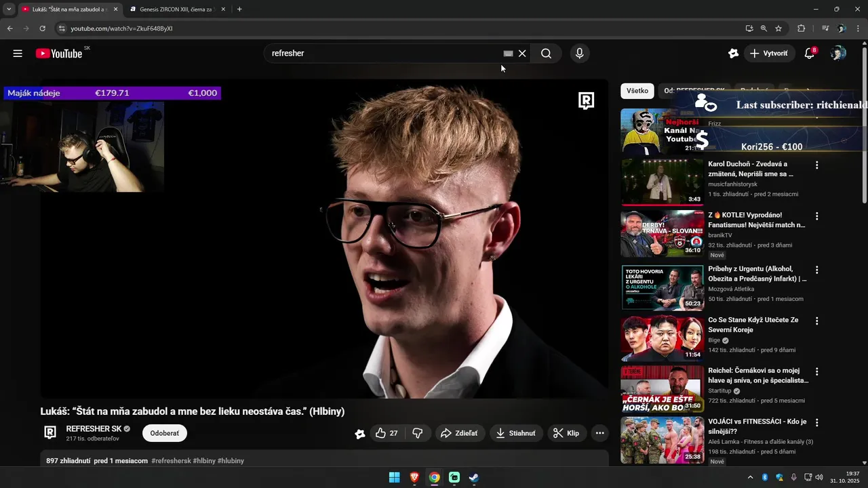The height and width of the screenshot is (488, 868).
Task: Start voice search with microphone
Action: (579, 54)
